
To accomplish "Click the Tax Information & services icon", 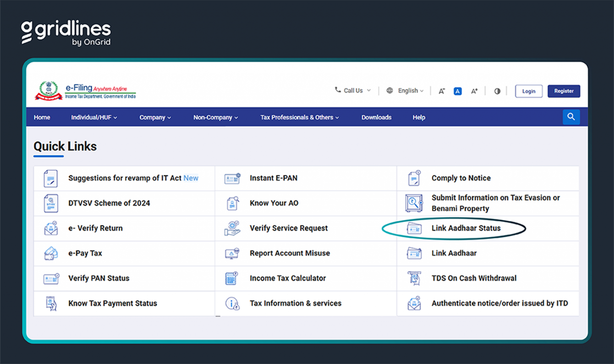I will coord(232,303).
